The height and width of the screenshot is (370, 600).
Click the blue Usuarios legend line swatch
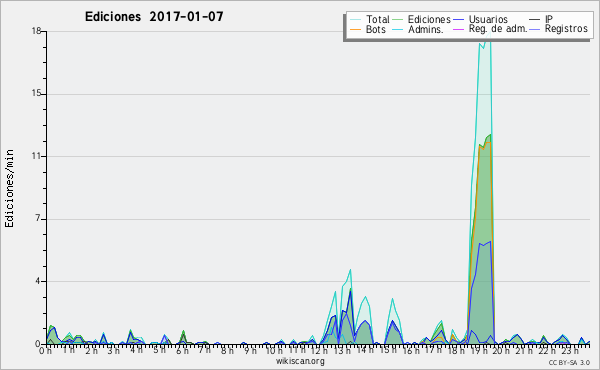(x=458, y=19)
